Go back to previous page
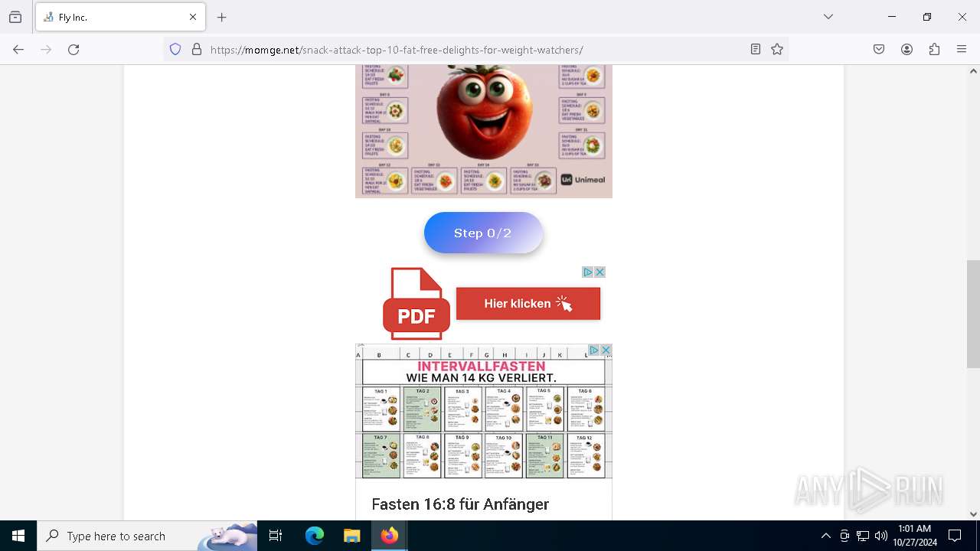 [18, 50]
